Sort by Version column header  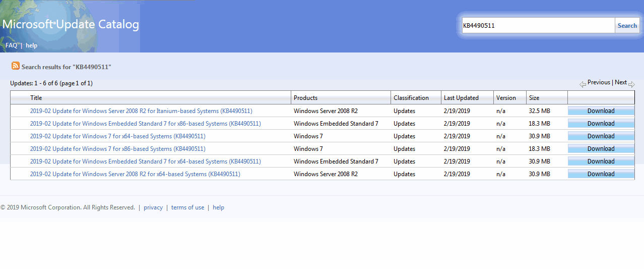(506, 98)
